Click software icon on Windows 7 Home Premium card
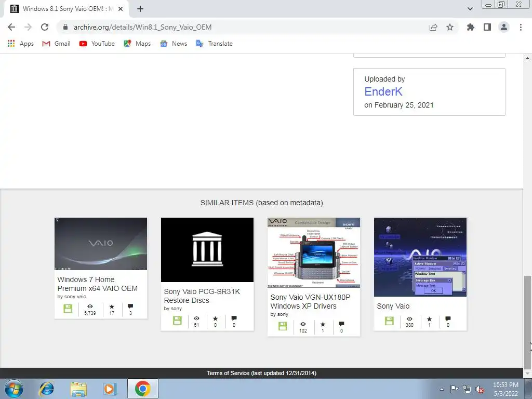 pyautogui.click(x=68, y=309)
